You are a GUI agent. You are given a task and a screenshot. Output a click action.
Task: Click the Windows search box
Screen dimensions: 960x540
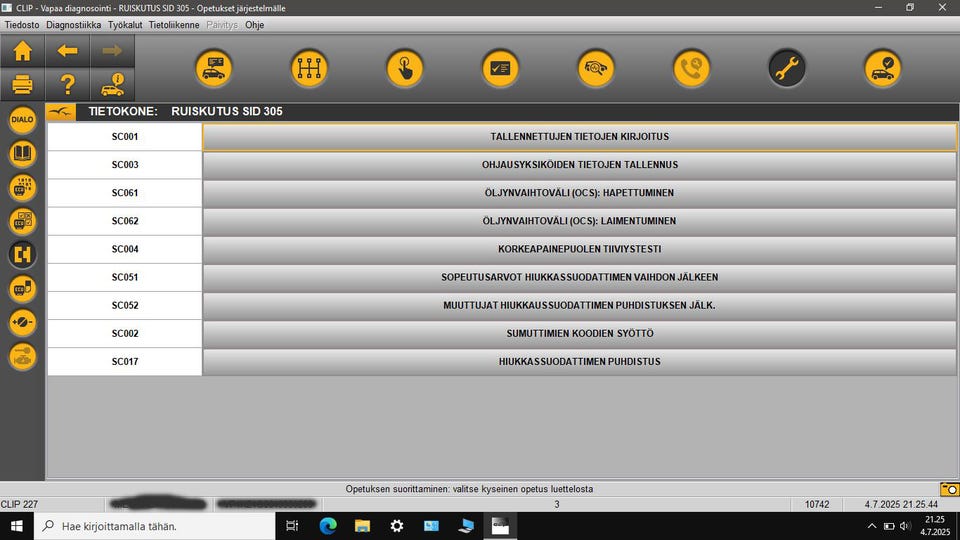click(154, 526)
